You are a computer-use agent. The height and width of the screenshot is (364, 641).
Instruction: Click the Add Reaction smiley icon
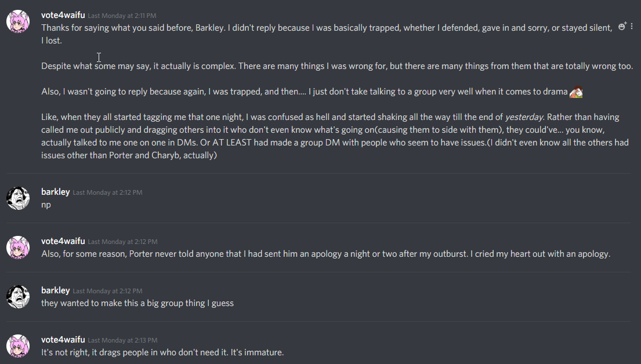coord(622,26)
